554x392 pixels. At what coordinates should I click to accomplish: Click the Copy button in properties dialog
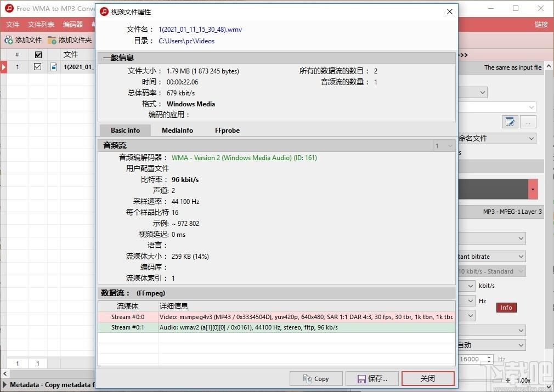pos(316,379)
